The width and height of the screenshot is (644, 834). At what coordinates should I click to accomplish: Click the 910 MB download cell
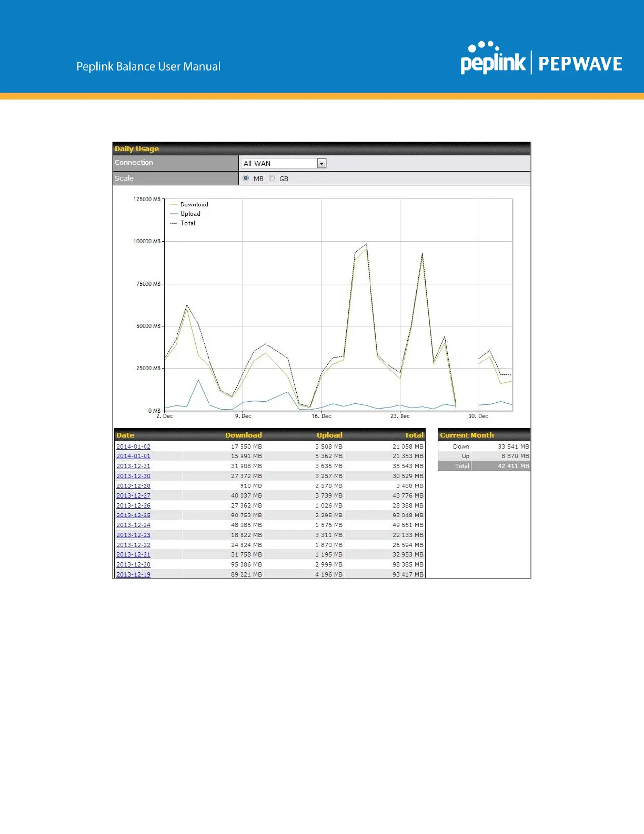[x=251, y=485]
